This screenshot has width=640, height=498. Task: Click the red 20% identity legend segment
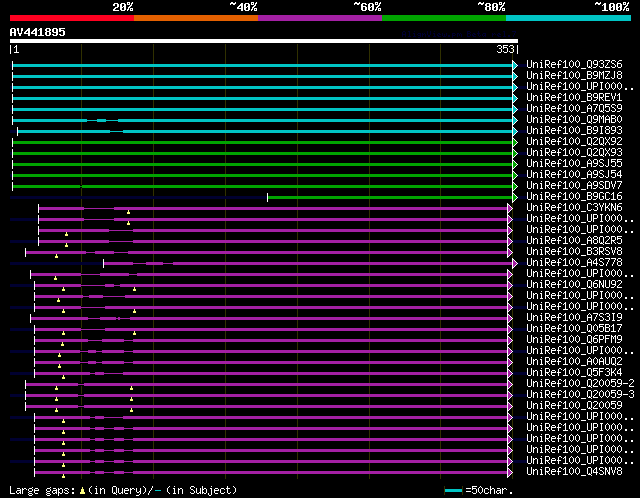(x=72, y=18)
